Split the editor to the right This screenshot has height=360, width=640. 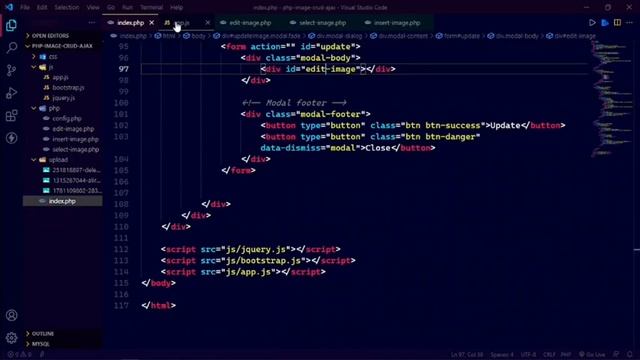click(x=617, y=23)
